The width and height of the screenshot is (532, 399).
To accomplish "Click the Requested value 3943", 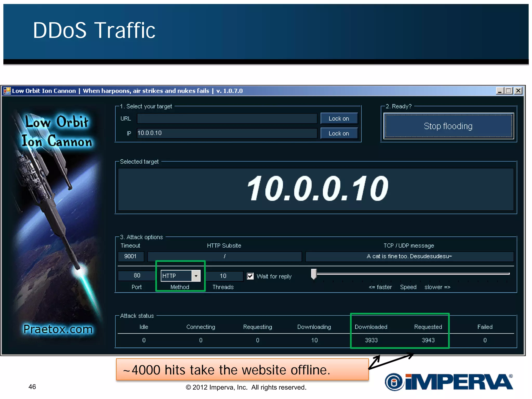I will [x=428, y=340].
